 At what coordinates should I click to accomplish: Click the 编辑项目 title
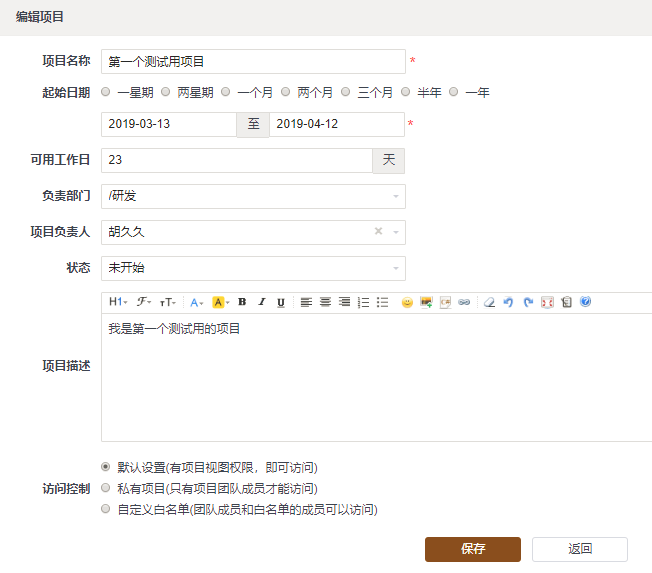click(x=40, y=17)
